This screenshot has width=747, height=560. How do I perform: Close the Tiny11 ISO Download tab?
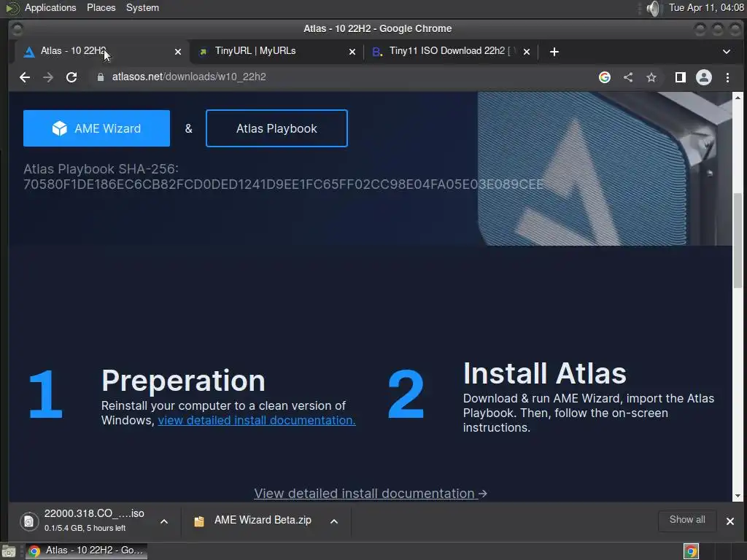point(527,52)
